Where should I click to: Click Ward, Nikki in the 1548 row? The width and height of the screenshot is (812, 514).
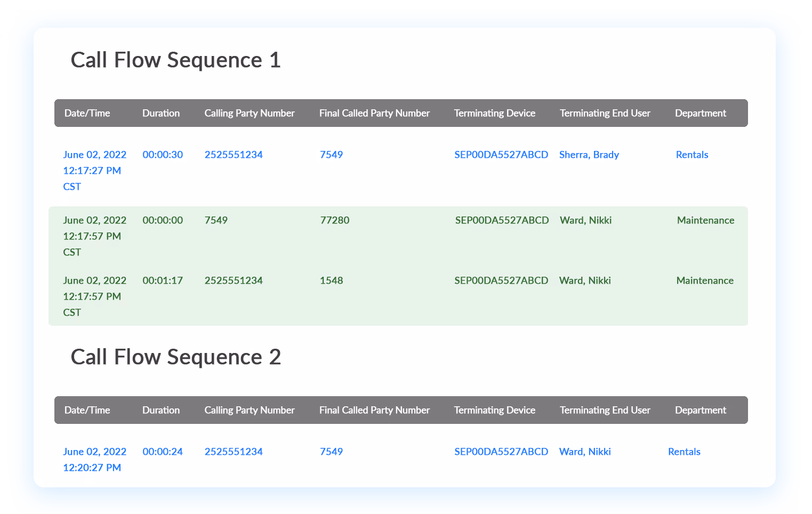pos(585,280)
